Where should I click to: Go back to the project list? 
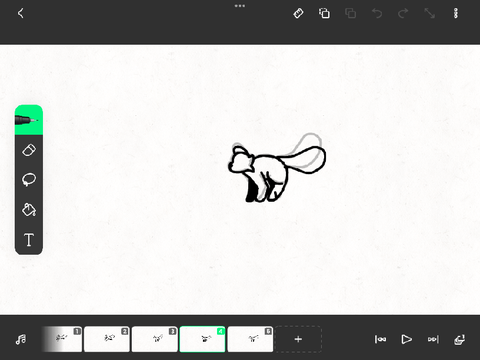pos(21,13)
